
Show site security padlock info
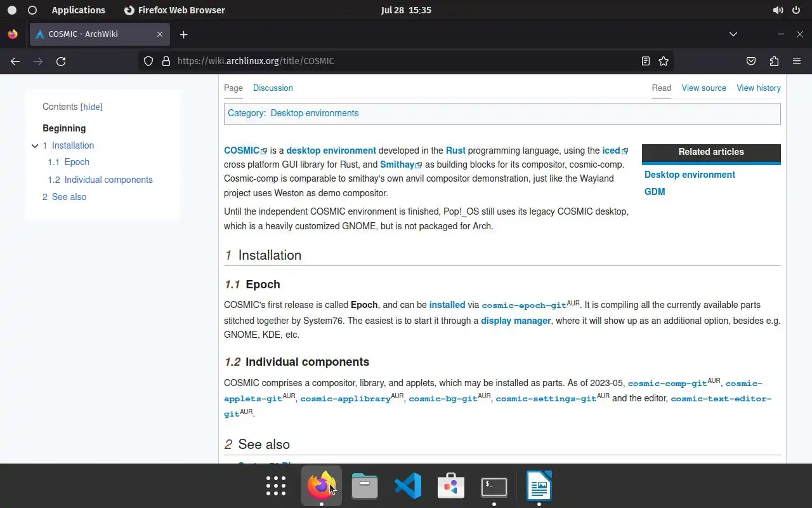(166, 61)
